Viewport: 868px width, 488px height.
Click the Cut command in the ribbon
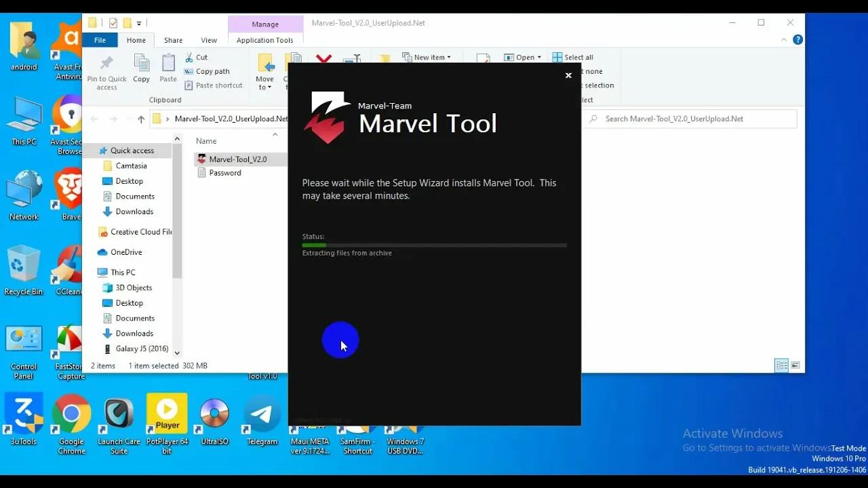tap(196, 58)
